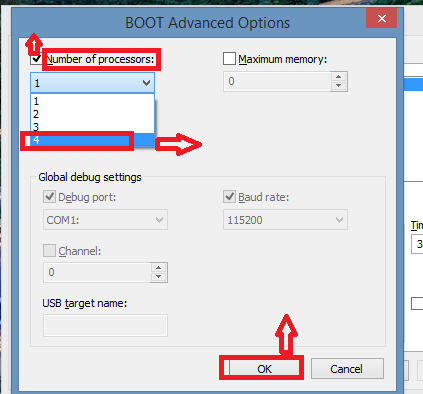Enable the Maximum memory checkbox
This screenshot has width=423, height=394.
pos(229,59)
